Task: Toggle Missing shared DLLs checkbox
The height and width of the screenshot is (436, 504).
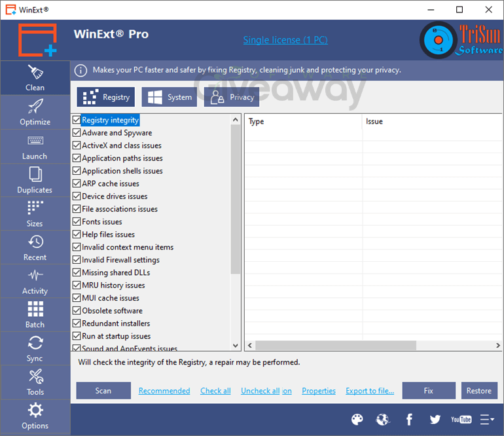Action: [x=77, y=272]
